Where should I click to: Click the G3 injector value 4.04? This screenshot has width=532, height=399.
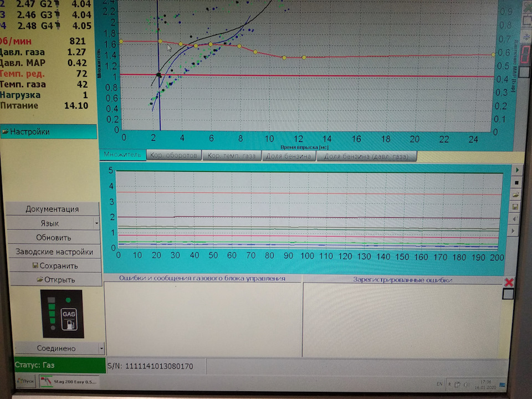(81, 15)
